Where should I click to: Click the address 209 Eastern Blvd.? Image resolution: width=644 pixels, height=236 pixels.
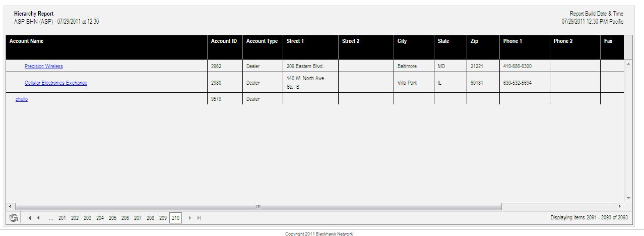(305, 66)
